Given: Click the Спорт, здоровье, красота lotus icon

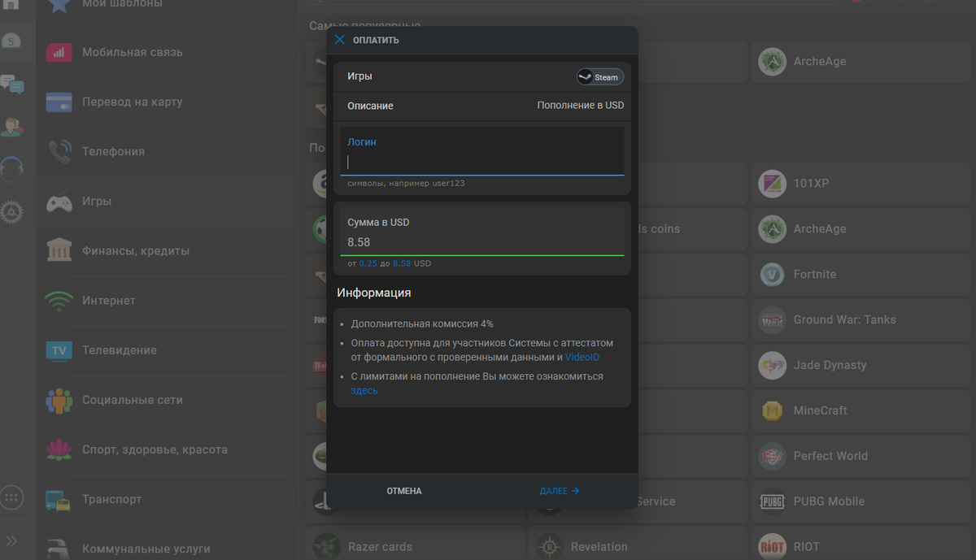Looking at the screenshot, I should (x=59, y=449).
